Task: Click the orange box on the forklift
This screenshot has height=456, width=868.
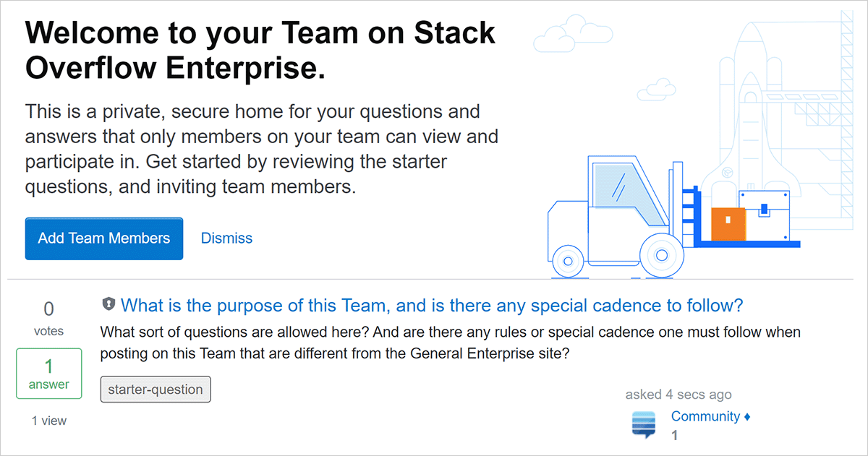Action: point(728,224)
